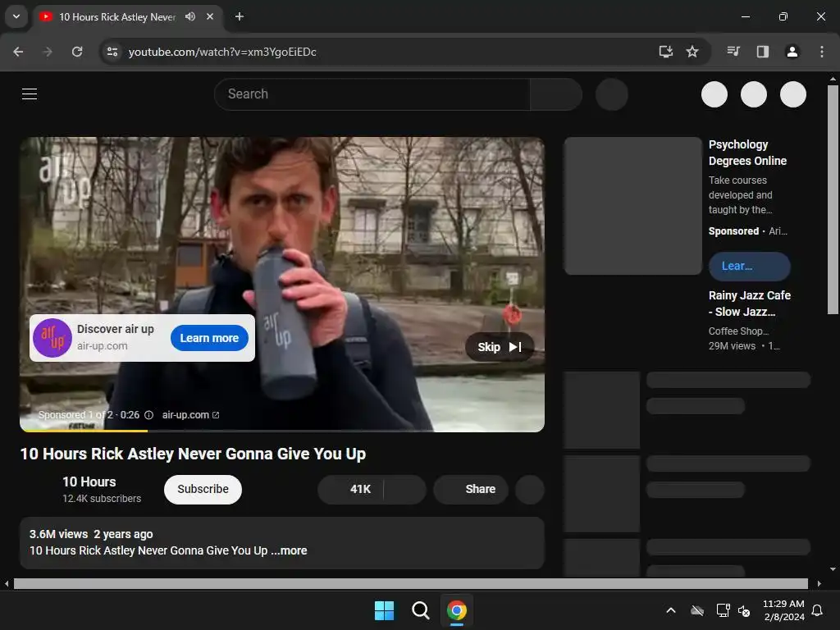The image size is (840, 630).
Task: Click the video title text
Action: pos(193,454)
